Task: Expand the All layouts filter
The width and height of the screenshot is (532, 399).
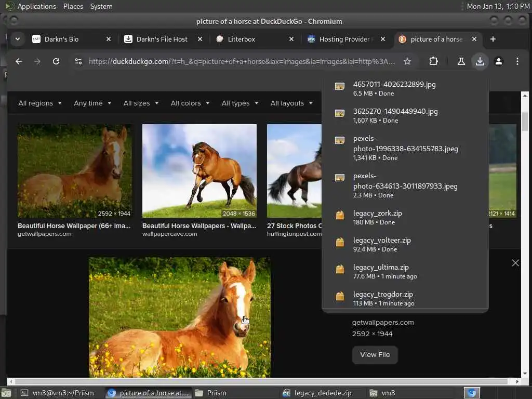Action: pyautogui.click(x=291, y=103)
